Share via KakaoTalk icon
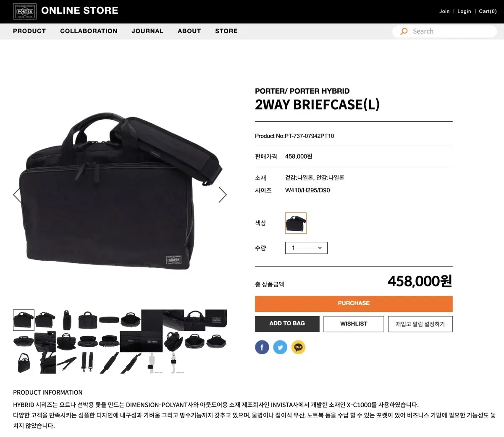The height and width of the screenshot is (437, 504). coord(298,347)
